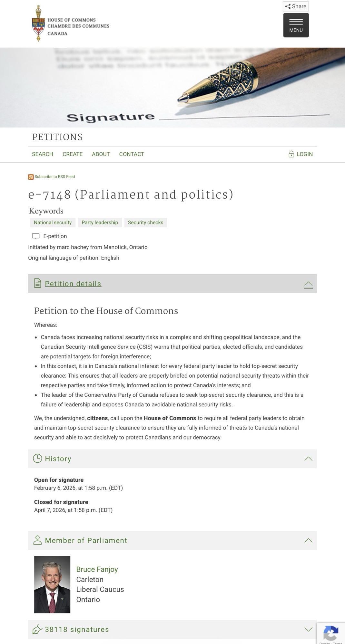
Task: Click the House of Commons coat of arms logo
Action: (38, 24)
